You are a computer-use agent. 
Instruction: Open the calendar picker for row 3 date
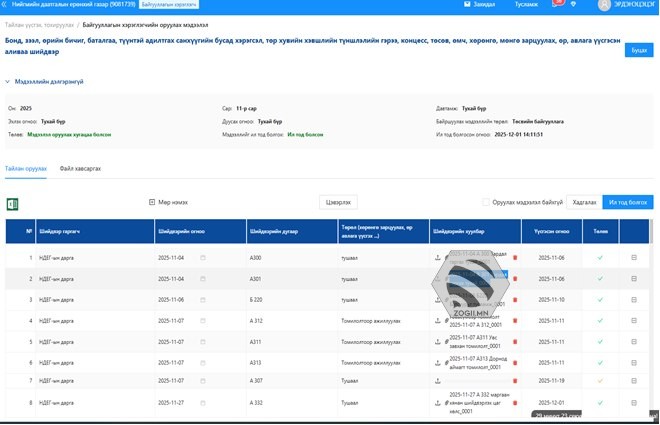point(203,300)
